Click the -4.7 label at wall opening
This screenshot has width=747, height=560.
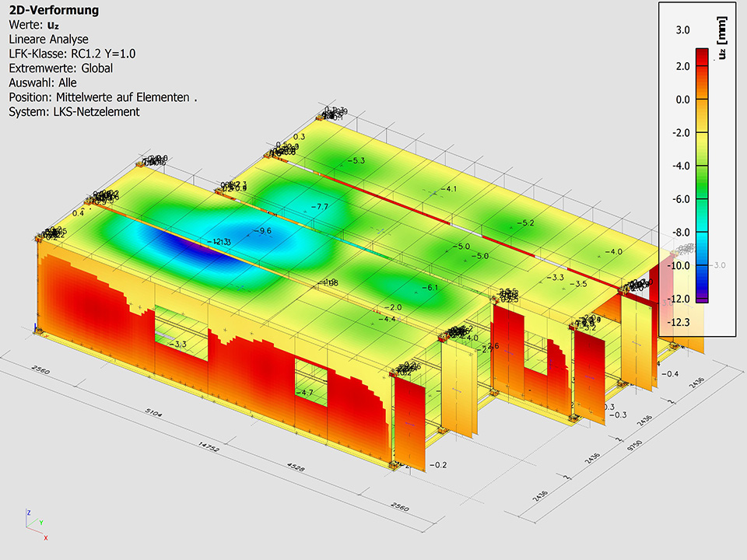305,393
